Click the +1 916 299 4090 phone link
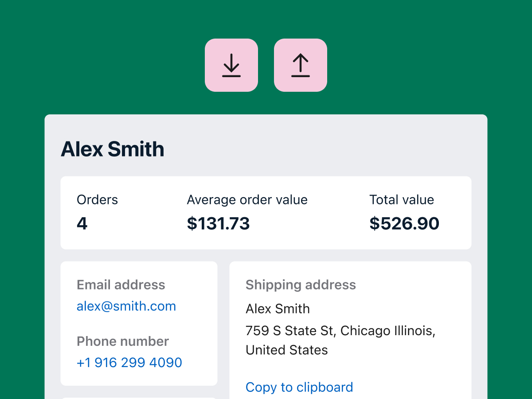This screenshot has height=399, width=532. pos(129,363)
